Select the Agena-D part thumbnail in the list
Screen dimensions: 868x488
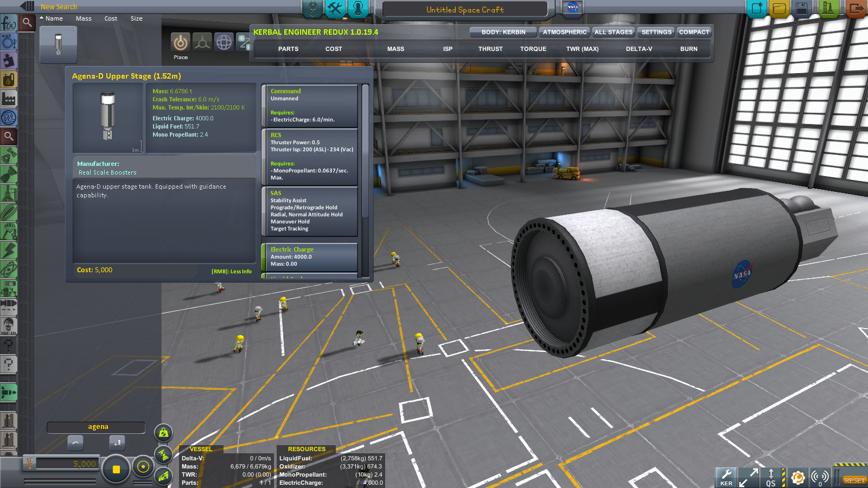[58, 44]
